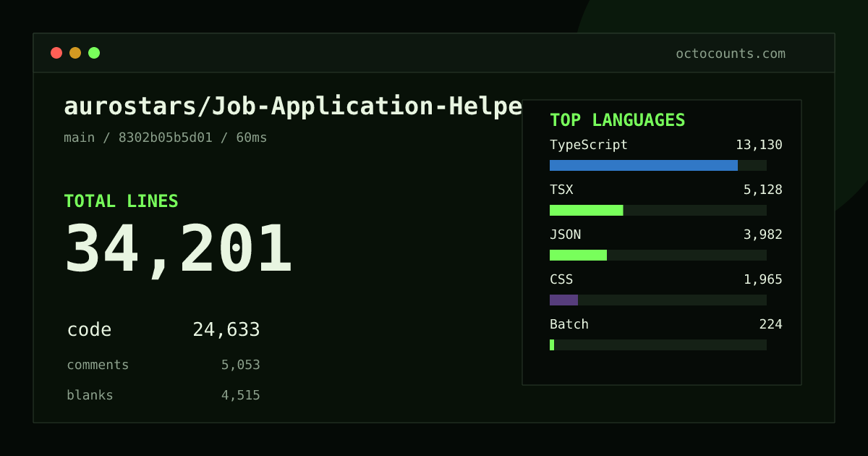Click the 13,130 TypeScript line count

click(x=759, y=145)
